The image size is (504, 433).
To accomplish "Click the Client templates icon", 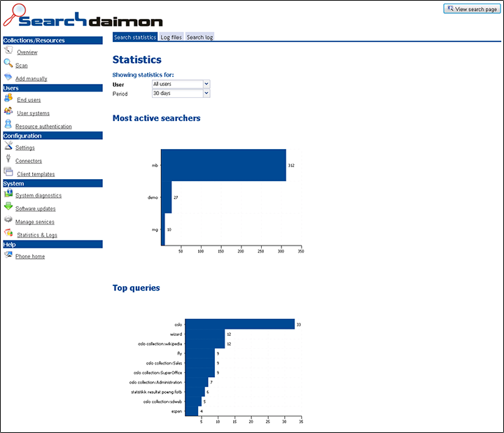I will point(8,172).
